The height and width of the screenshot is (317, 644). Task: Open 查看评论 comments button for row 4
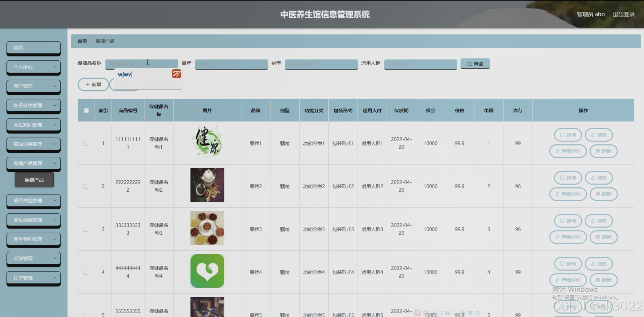568,280
